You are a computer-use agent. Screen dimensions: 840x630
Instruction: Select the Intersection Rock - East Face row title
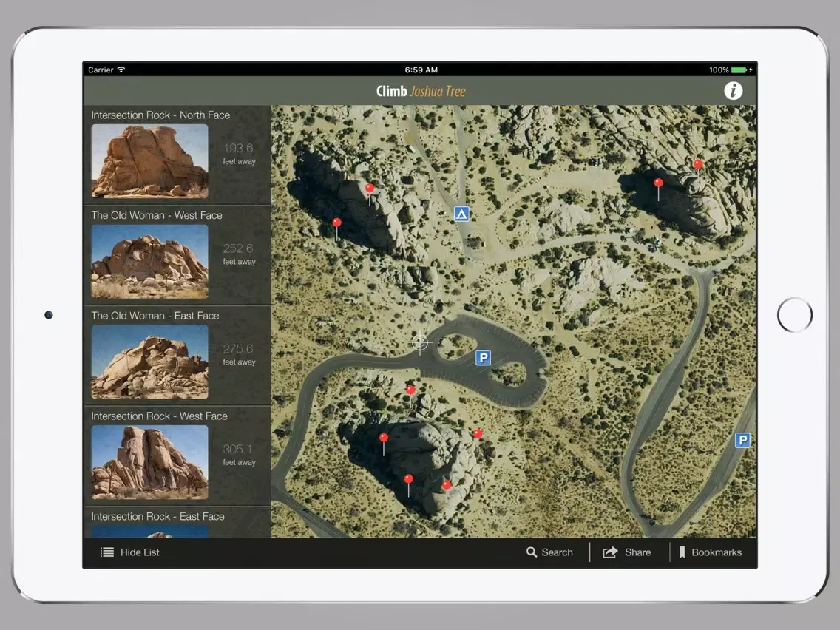click(x=157, y=516)
